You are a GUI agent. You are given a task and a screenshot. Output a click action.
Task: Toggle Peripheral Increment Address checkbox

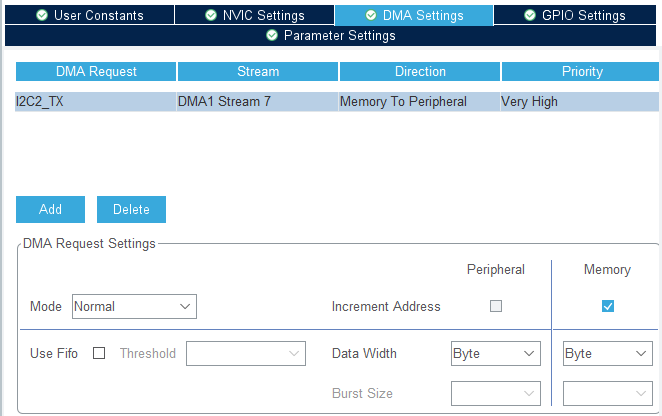[x=496, y=306]
